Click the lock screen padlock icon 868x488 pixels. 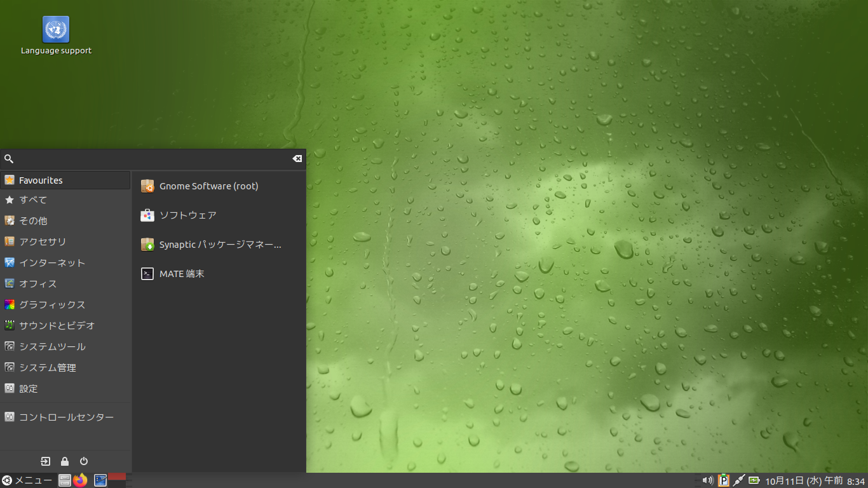pyautogui.click(x=65, y=461)
